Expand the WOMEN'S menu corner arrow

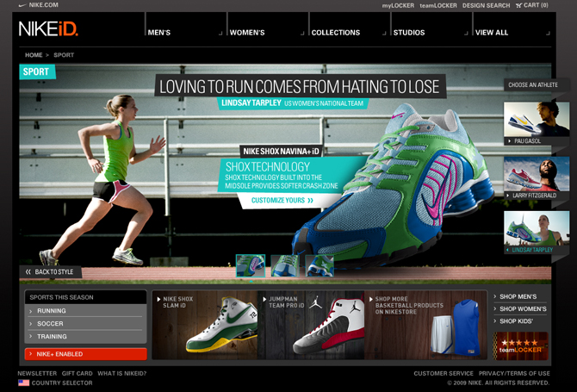tap(302, 34)
